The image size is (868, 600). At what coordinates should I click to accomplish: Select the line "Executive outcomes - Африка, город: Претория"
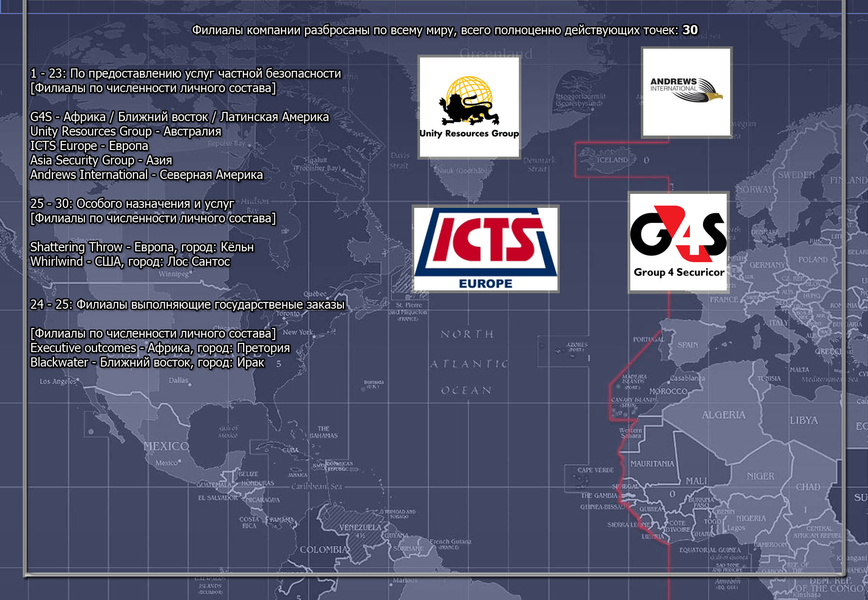[160, 348]
